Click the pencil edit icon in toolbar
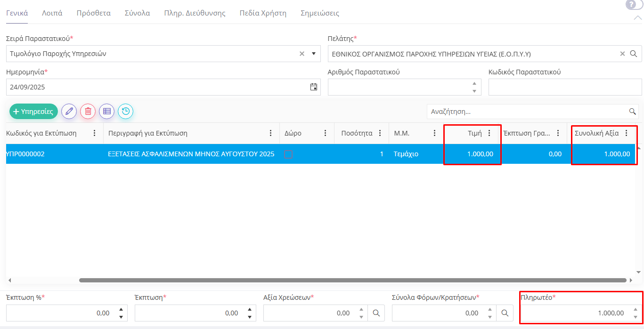Screen dimensions: 644x329 point(69,112)
